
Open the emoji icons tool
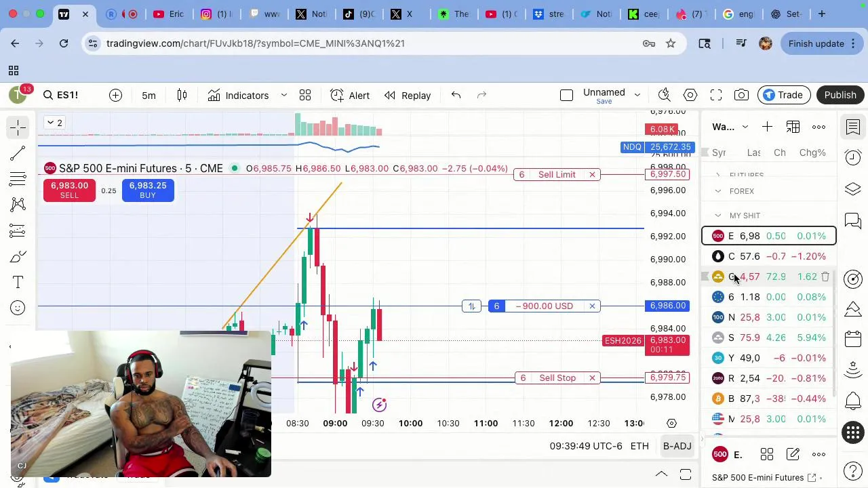(x=18, y=308)
